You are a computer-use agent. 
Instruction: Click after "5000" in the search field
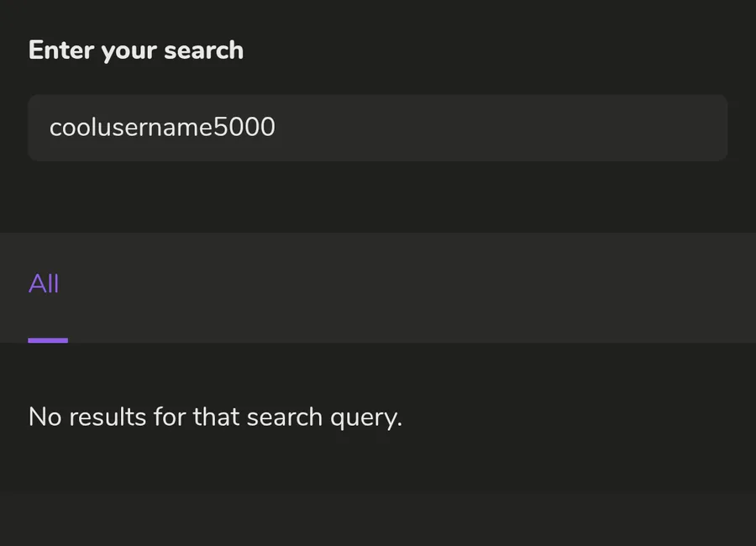coord(276,128)
